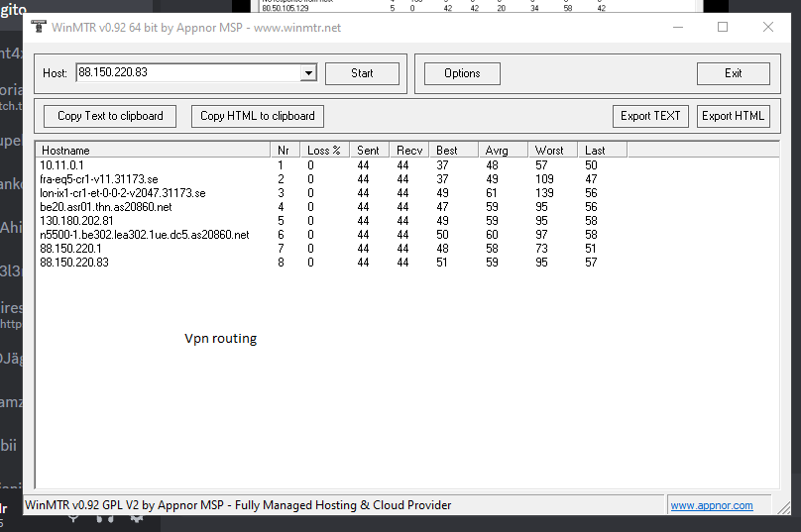Click the WinMTR app icon in title bar

[40, 28]
